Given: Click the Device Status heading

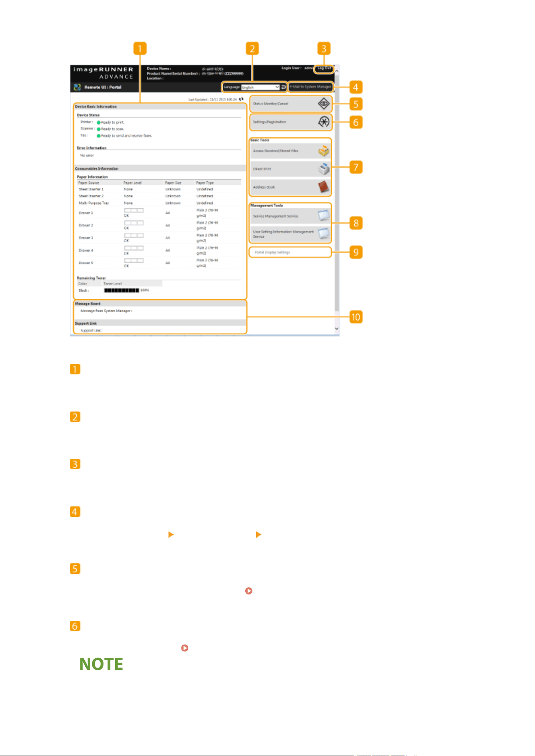Looking at the screenshot, I should (x=88, y=115).
